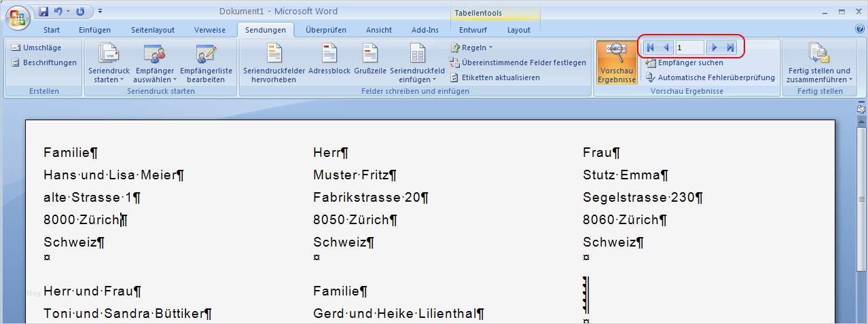The width and height of the screenshot is (868, 324).
Task: Go to next record
Action: click(x=714, y=48)
